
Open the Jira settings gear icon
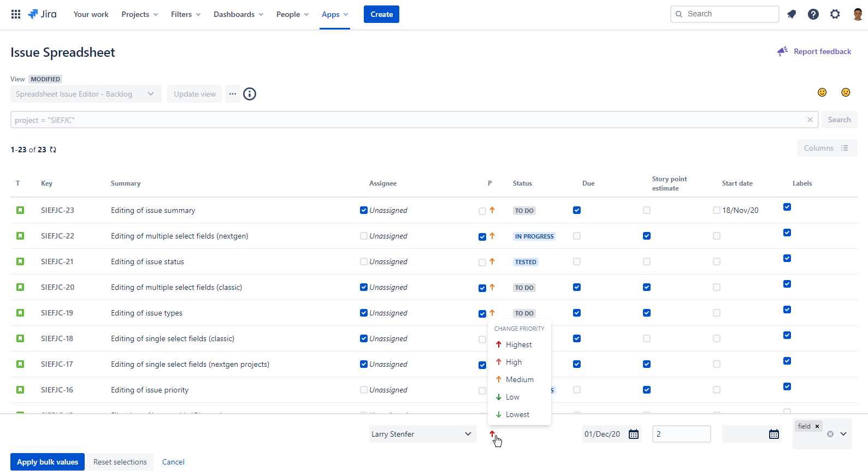click(x=835, y=14)
